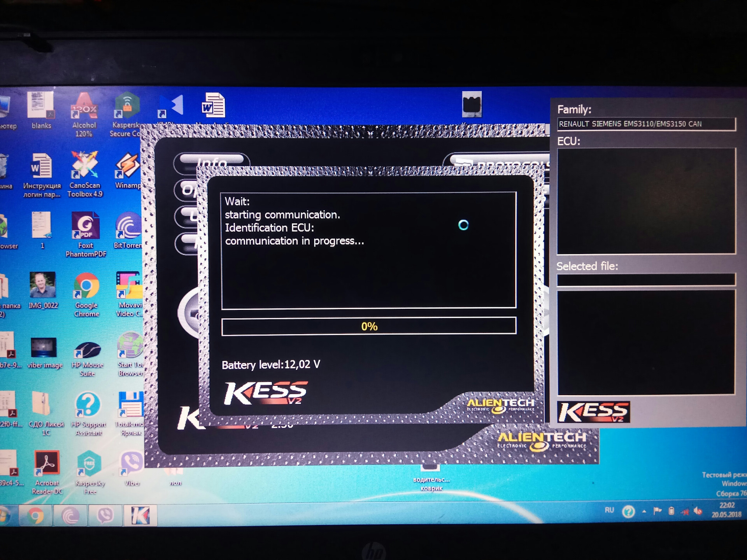
Task: Click the 0% progress bar
Action: 368,326
